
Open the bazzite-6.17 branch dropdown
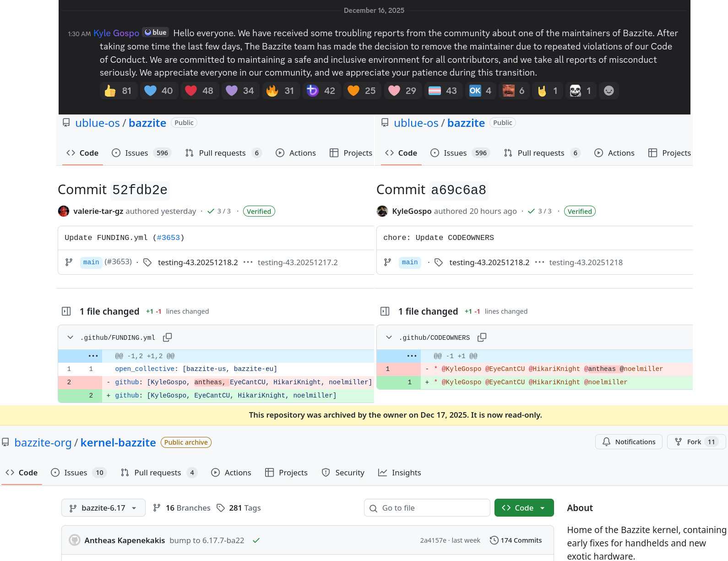point(103,508)
